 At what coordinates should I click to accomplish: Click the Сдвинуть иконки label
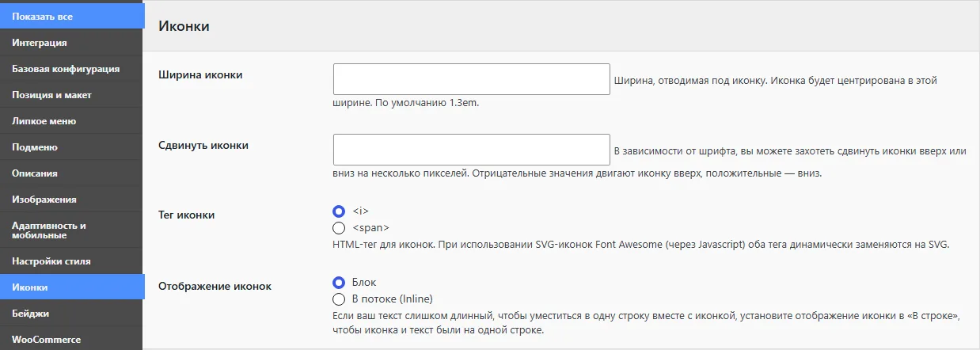click(x=204, y=145)
